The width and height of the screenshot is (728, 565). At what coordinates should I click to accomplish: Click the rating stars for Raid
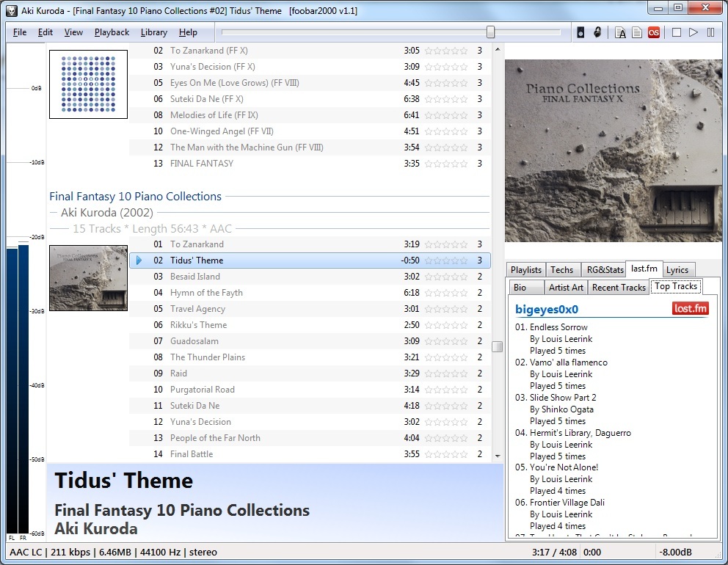tap(446, 373)
